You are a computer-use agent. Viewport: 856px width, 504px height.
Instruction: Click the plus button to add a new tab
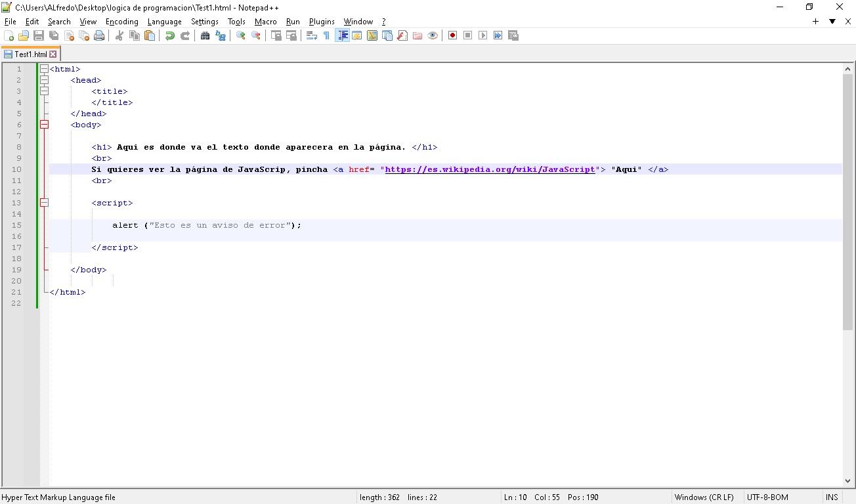(815, 22)
